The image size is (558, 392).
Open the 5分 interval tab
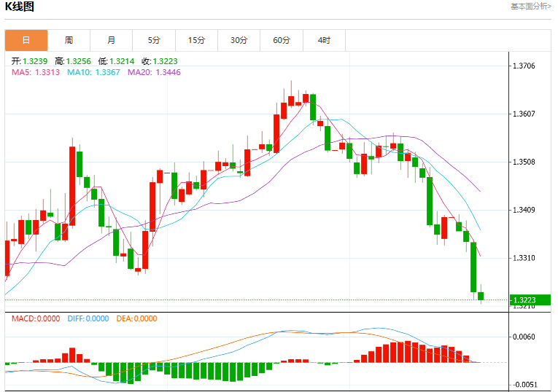pos(154,40)
